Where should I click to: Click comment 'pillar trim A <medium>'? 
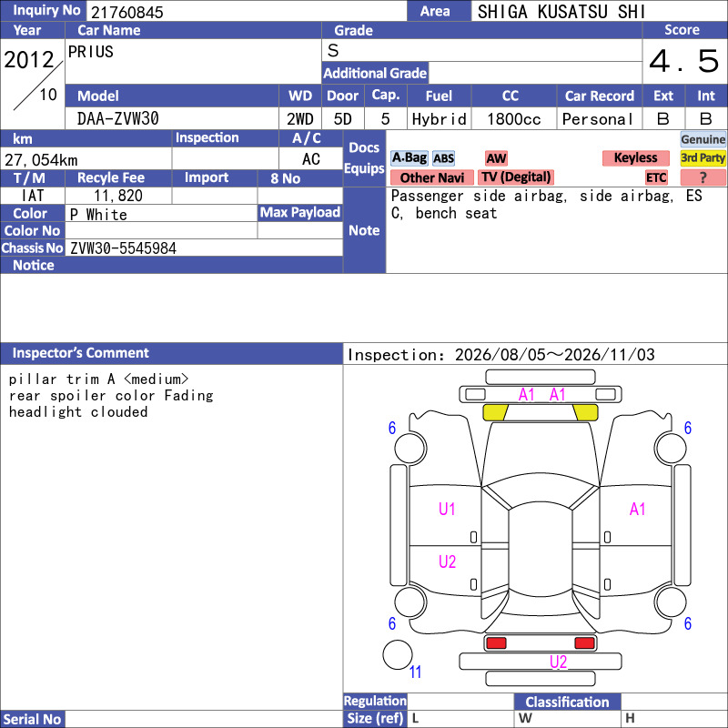click(x=98, y=379)
